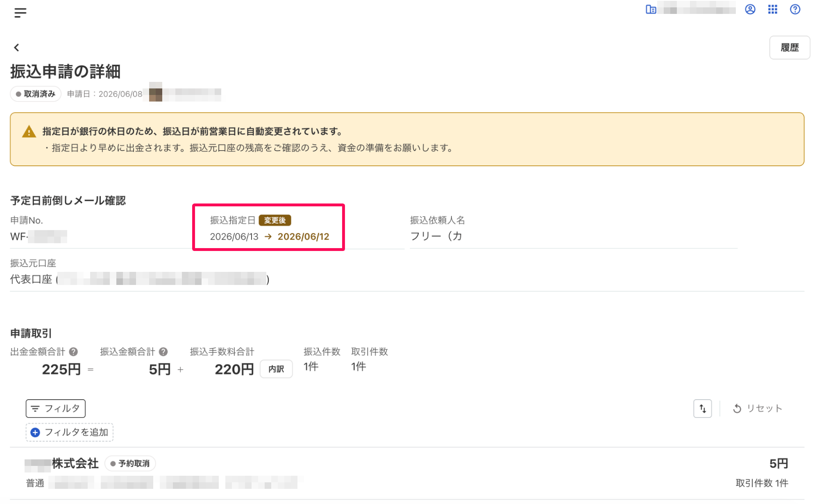The width and height of the screenshot is (819, 504).
Task: Open the フィルタ filter button
Action: [55, 408]
